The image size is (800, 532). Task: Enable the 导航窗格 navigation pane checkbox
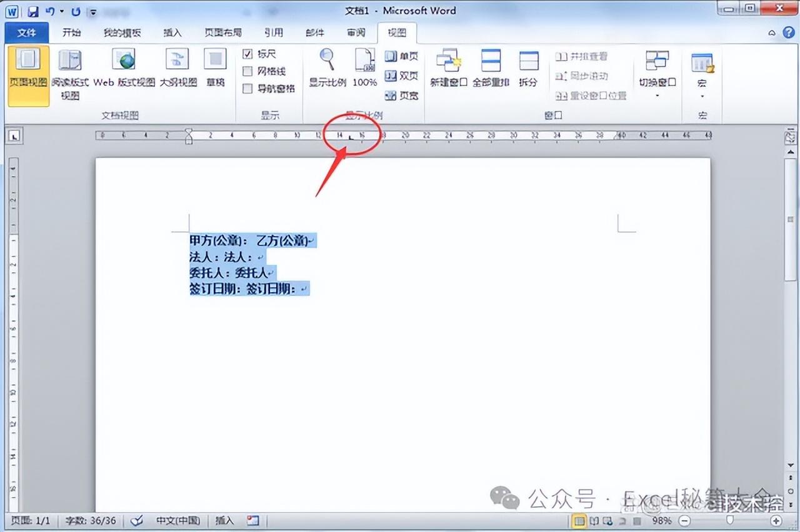247,89
